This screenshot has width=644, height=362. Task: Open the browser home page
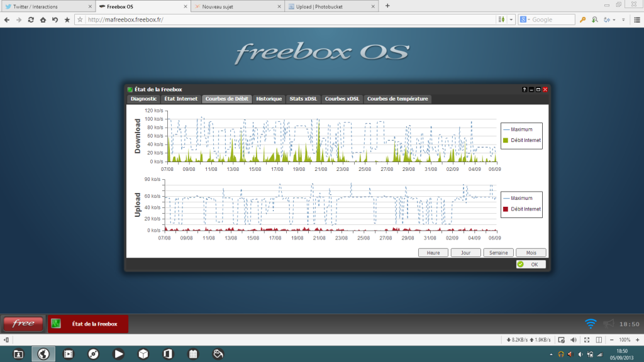[x=43, y=19]
